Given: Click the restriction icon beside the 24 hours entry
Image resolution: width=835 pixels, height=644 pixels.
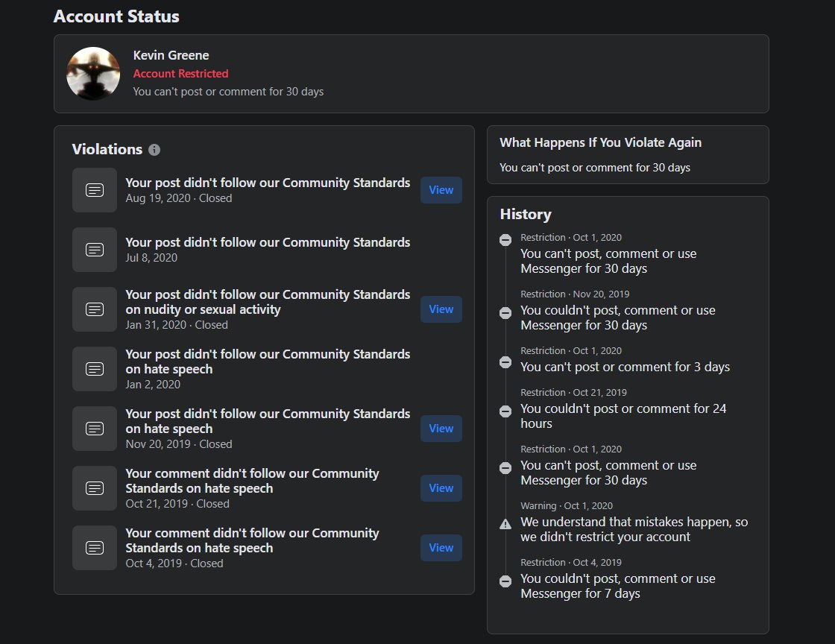Looking at the screenshot, I should (x=505, y=411).
